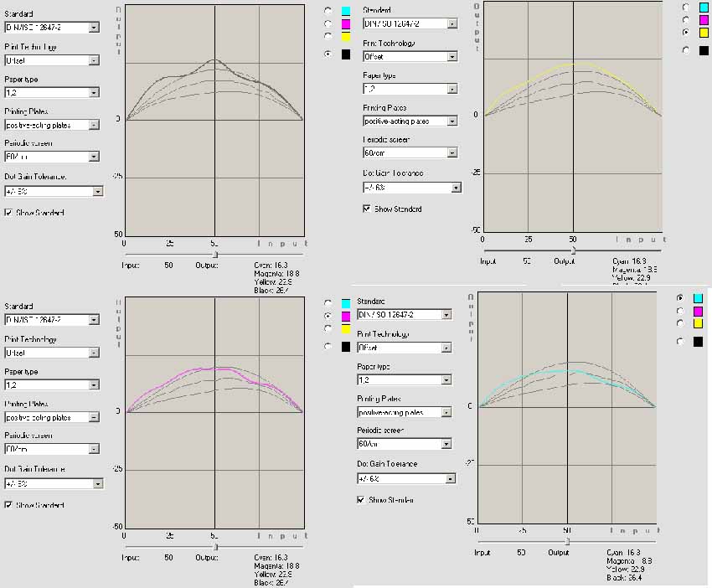The image size is (712, 588).
Task: Uncheck Show Standard in the yellow-curve panel
Action: (x=366, y=209)
